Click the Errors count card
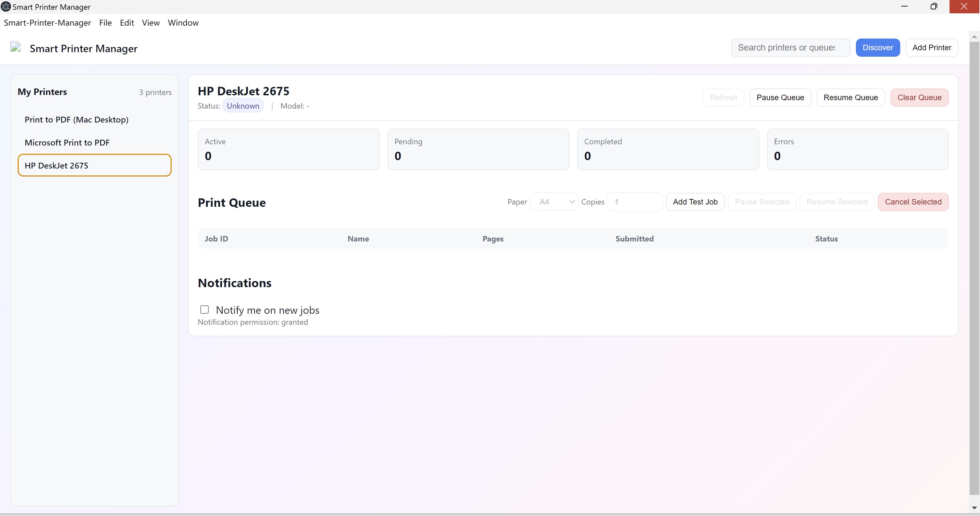Screen dimensions: 980x516 click(858, 149)
